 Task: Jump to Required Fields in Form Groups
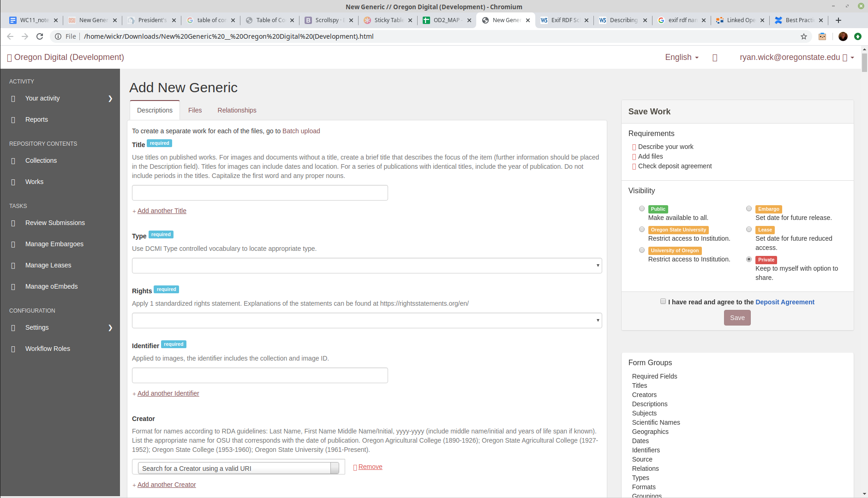[x=654, y=376]
